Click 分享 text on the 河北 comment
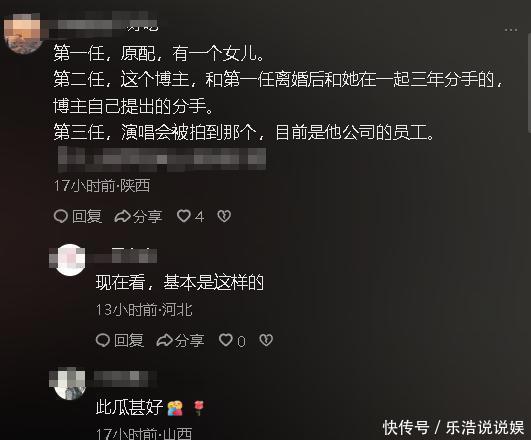This screenshot has height=440, width=531. [x=190, y=340]
